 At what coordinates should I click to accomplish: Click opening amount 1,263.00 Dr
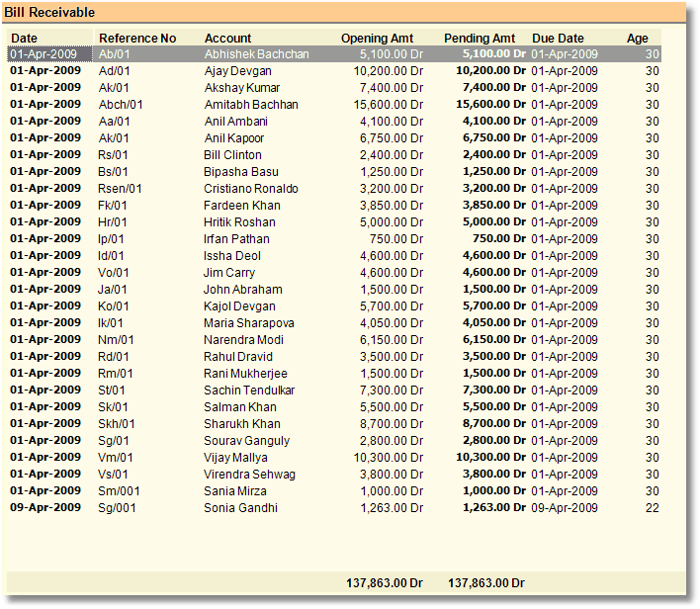point(392,508)
